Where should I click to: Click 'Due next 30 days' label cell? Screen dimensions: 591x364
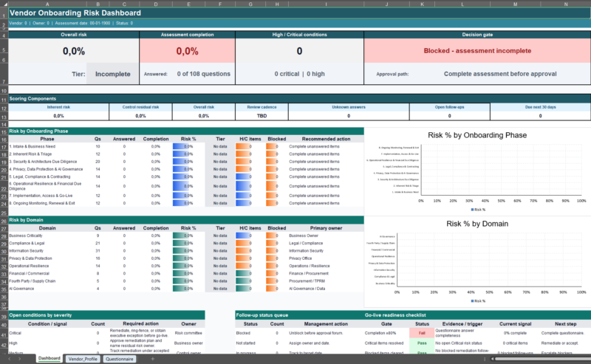click(540, 107)
